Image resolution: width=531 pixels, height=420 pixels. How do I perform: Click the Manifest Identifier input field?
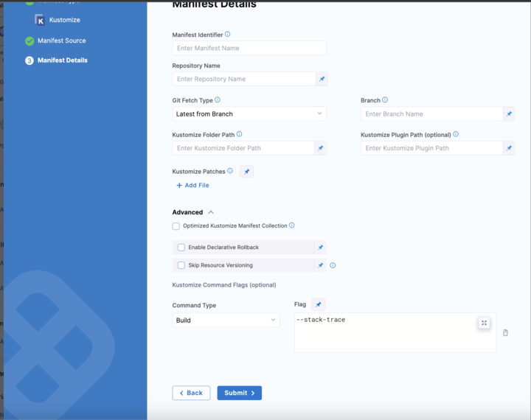(249, 48)
